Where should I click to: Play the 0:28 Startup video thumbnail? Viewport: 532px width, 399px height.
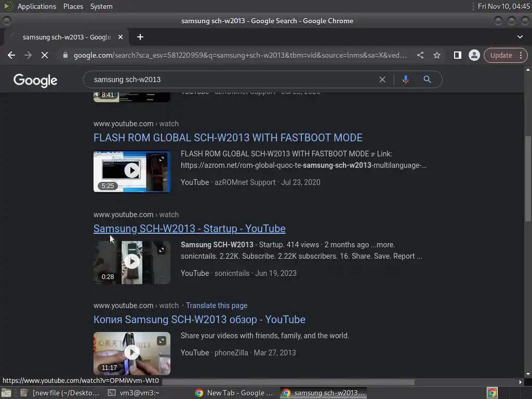[x=131, y=262]
